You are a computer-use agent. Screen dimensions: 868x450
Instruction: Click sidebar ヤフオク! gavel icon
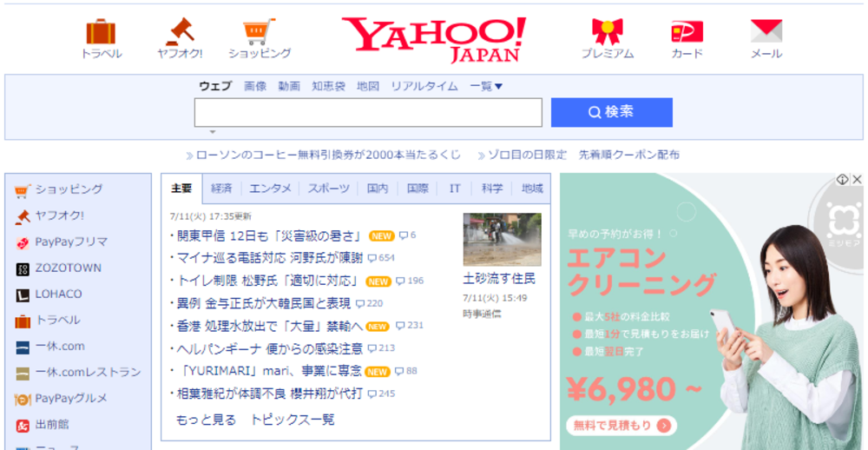(x=23, y=216)
